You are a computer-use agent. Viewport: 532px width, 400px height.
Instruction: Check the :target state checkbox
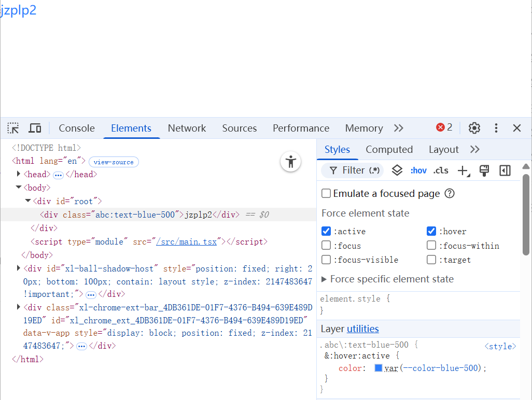coord(431,260)
